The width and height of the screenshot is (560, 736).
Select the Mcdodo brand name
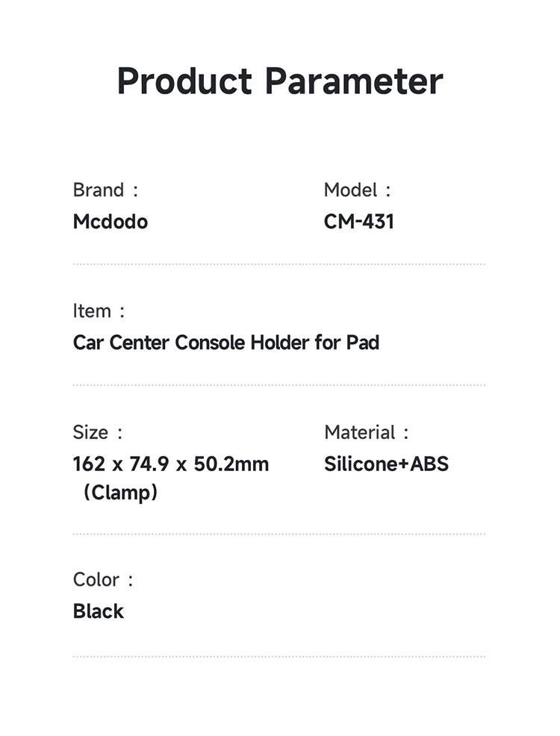(x=111, y=222)
